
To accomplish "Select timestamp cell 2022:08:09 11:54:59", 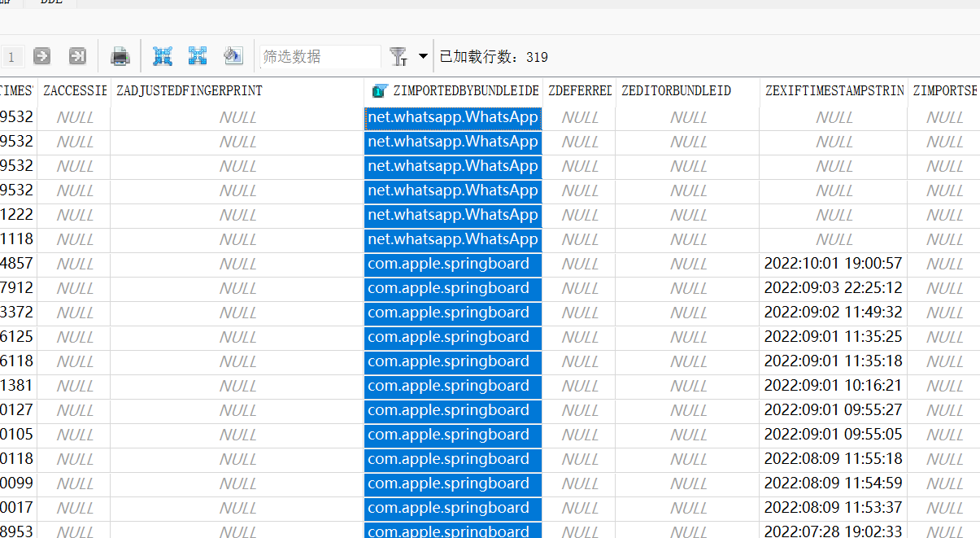I will point(834,483).
